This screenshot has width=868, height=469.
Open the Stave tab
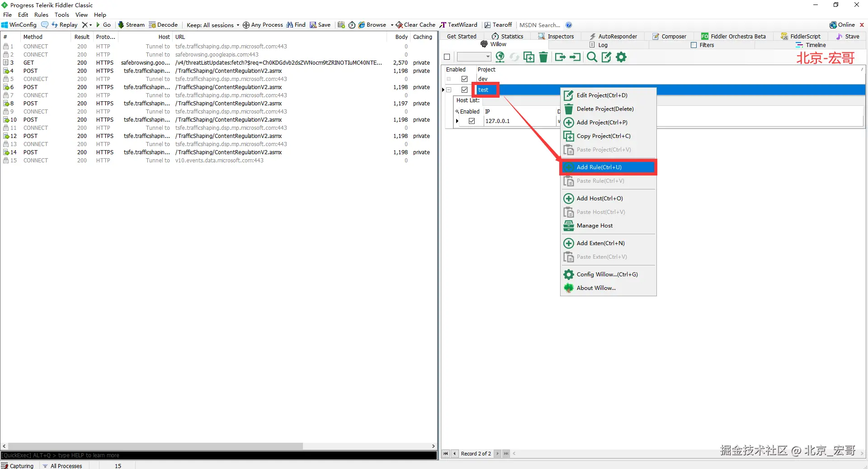point(848,36)
